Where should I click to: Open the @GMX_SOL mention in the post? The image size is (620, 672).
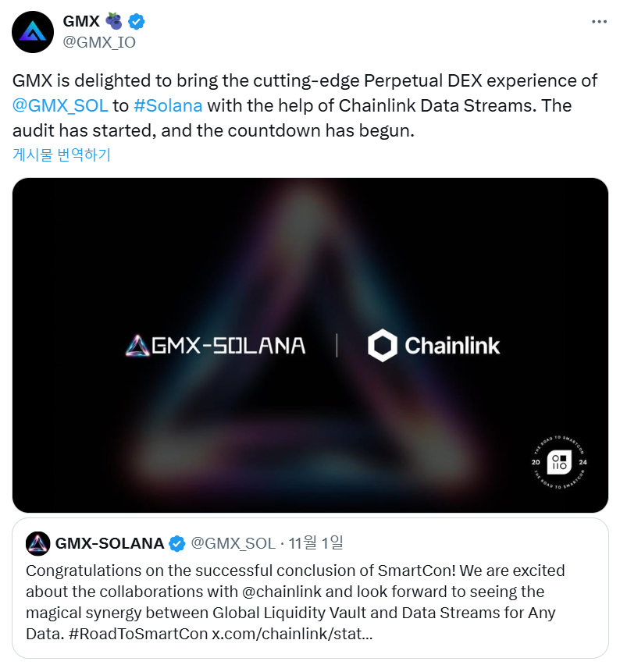[x=60, y=105]
